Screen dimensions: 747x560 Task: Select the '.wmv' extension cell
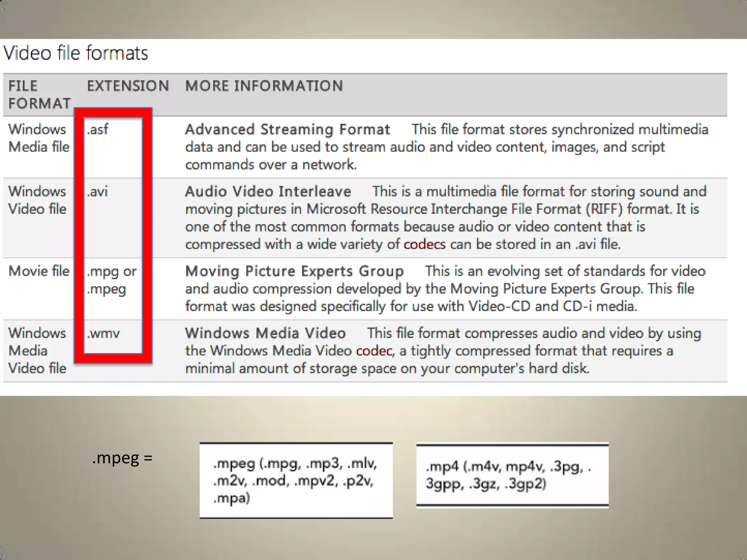(x=104, y=333)
